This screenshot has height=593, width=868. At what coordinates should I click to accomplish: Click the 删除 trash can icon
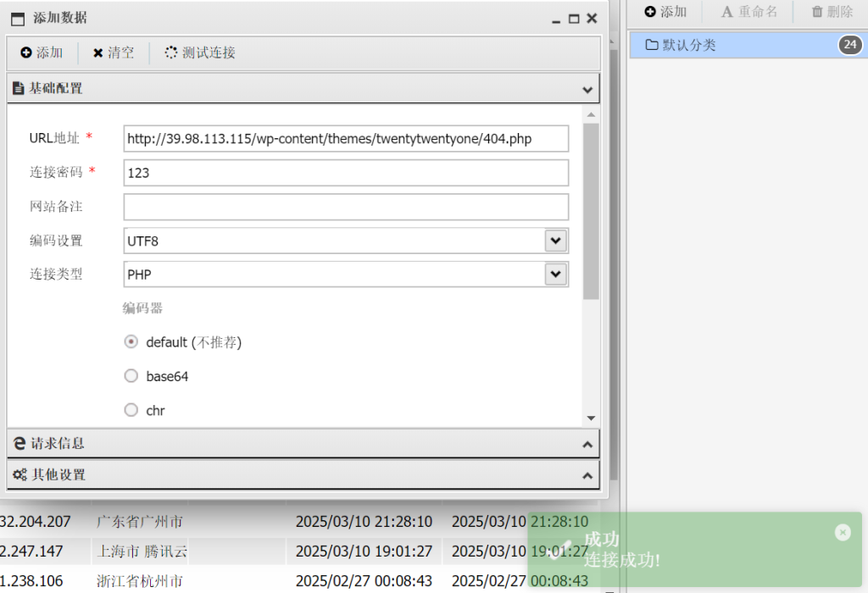tap(817, 12)
